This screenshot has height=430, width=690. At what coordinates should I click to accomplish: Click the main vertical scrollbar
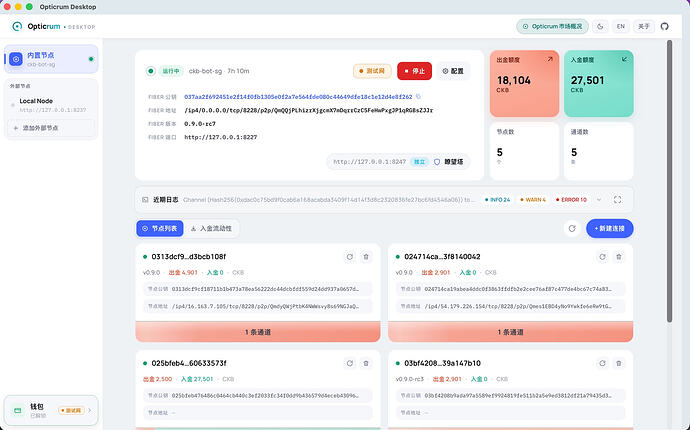pyautogui.click(x=669, y=181)
